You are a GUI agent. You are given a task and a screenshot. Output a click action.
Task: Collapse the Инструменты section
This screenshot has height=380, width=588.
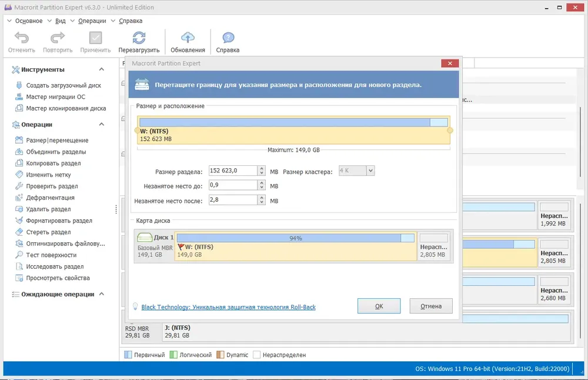[102, 69]
